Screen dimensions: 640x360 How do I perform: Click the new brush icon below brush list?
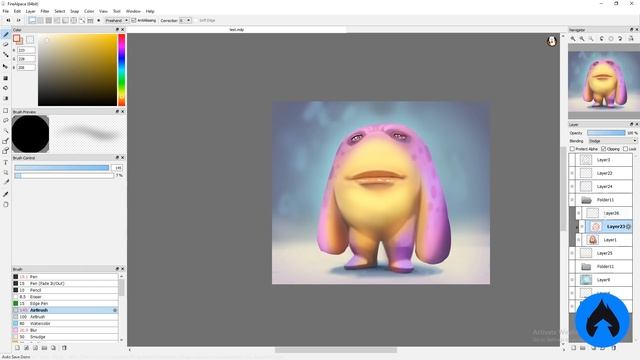17,348
